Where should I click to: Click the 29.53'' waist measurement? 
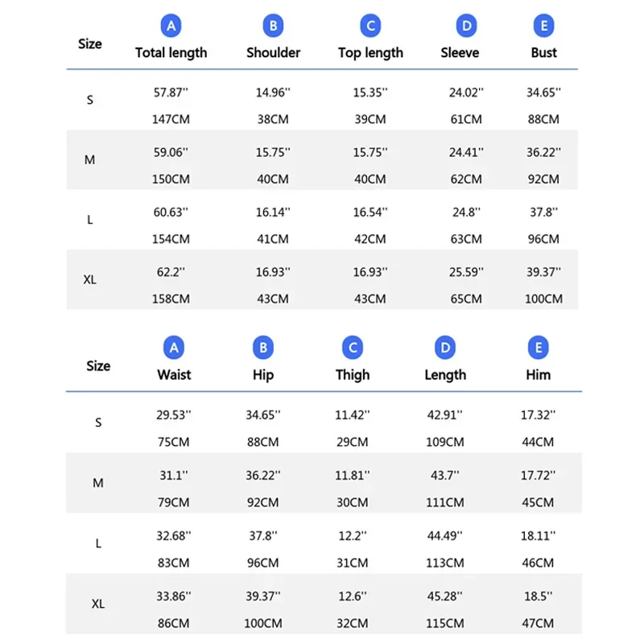pyautogui.click(x=174, y=415)
